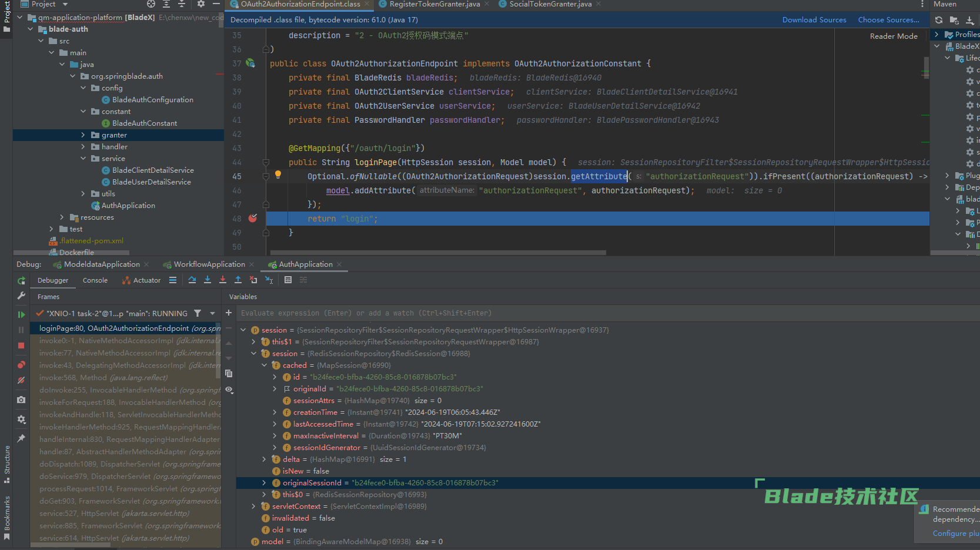Enable Reader Mode
The width and height of the screenshot is (980, 550).
point(894,36)
